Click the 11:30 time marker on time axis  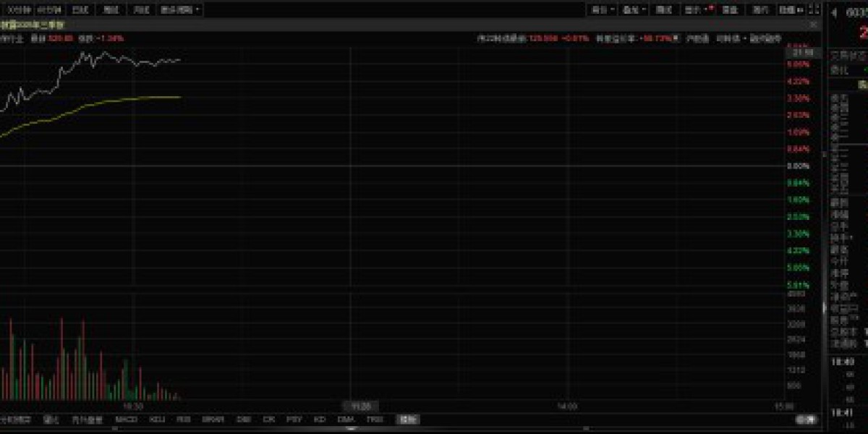pos(360,407)
